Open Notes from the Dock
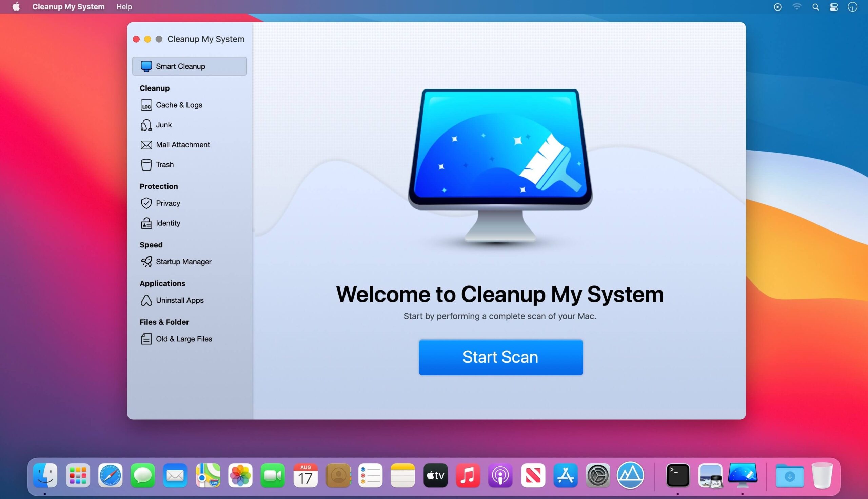868x499 pixels. coord(403,476)
